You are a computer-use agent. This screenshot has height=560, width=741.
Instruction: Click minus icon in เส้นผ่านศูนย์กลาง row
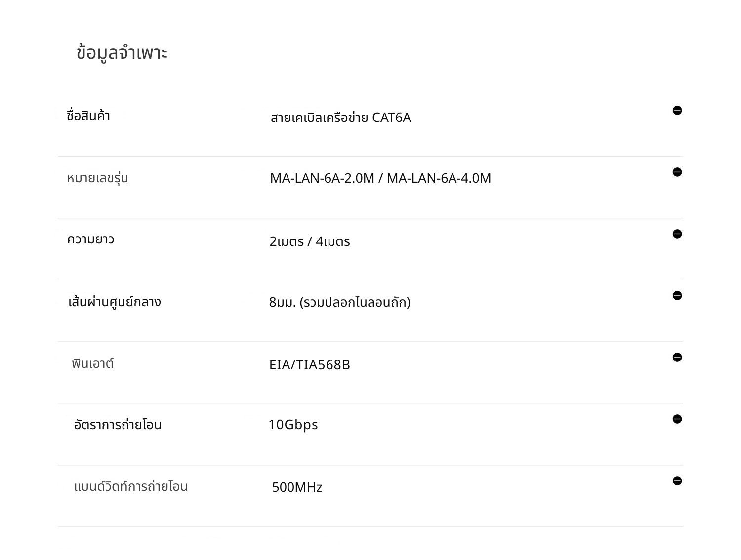tap(677, 296)
